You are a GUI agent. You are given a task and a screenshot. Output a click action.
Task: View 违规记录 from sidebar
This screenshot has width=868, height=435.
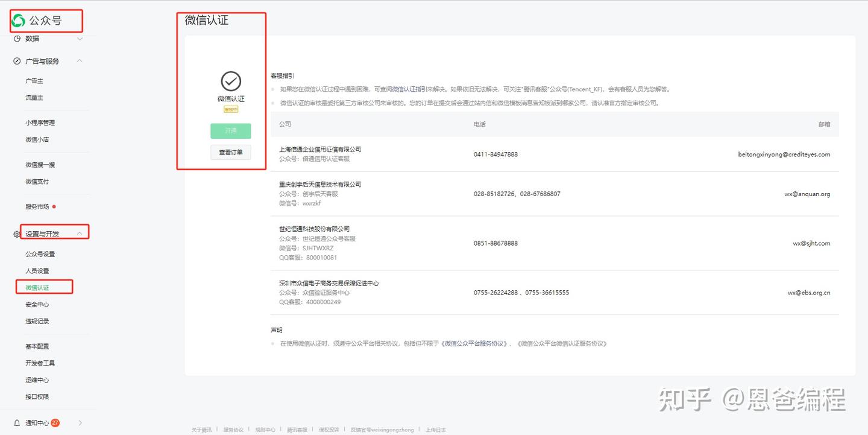pos(37,322)
